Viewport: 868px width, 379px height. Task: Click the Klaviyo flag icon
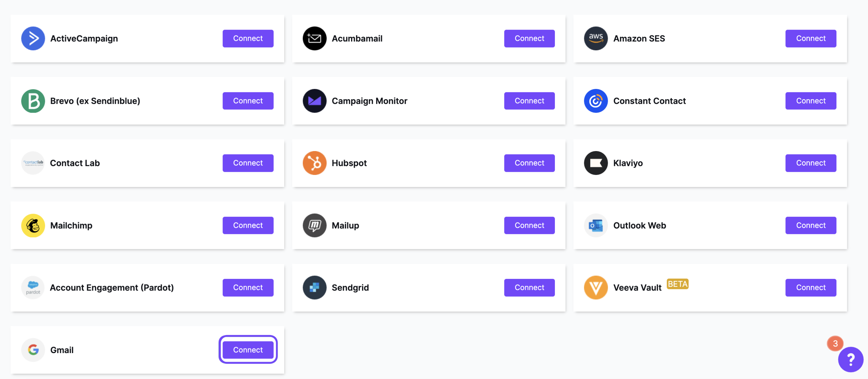[596, 163]
